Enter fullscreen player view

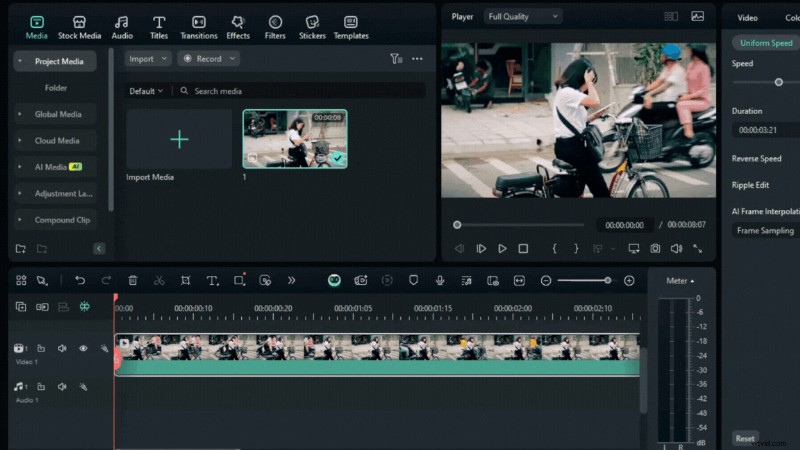click(697, 248)
